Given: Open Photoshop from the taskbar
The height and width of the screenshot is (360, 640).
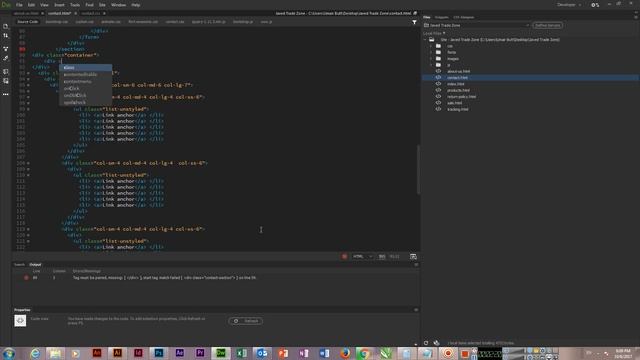Looking at the screenshot, I should pyautogui.click(x=159, y=353).
